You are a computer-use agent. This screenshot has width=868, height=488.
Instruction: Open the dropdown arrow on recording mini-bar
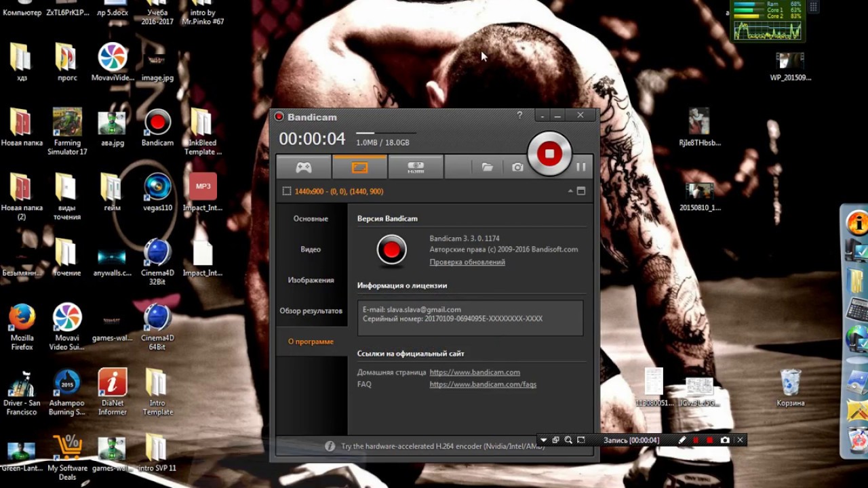542,440
